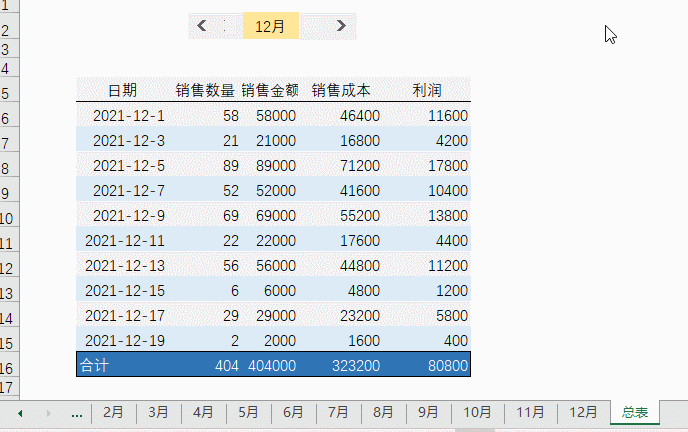Click the 利润 column header

click(426, 90)
